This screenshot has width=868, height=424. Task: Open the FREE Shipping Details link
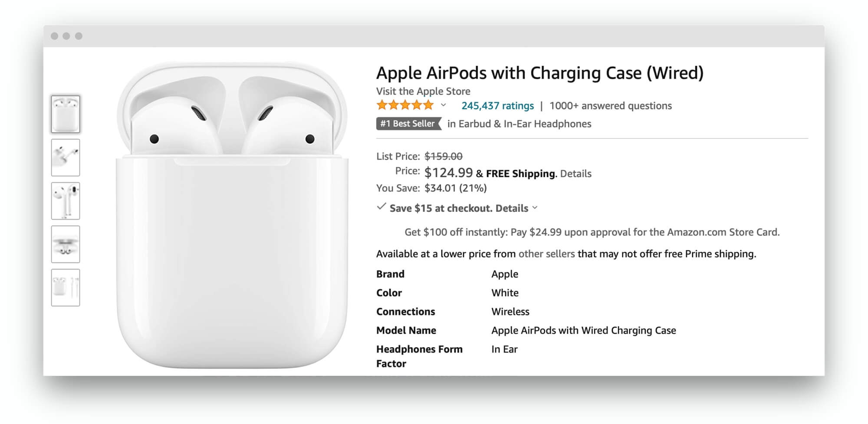pyautogui.click(x=575, y=174)
